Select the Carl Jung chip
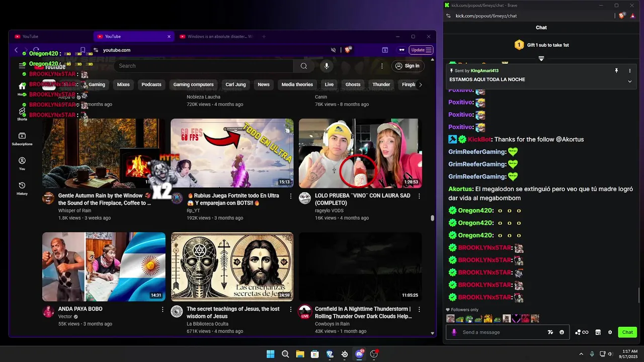Image resolution: width=644 pixels, height=362 pixels. pos(235,84)
